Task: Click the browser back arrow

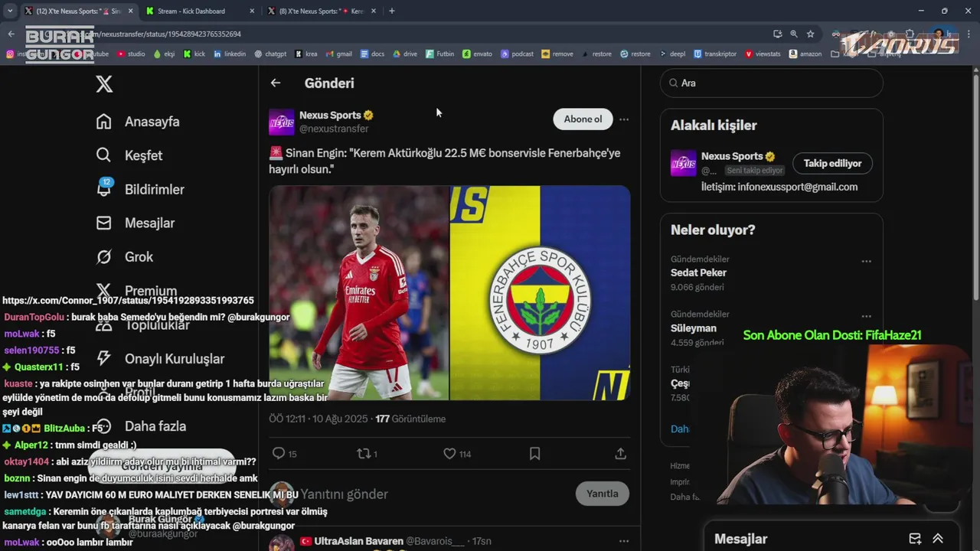Action: pyautogui.click(x=11, y=34)
